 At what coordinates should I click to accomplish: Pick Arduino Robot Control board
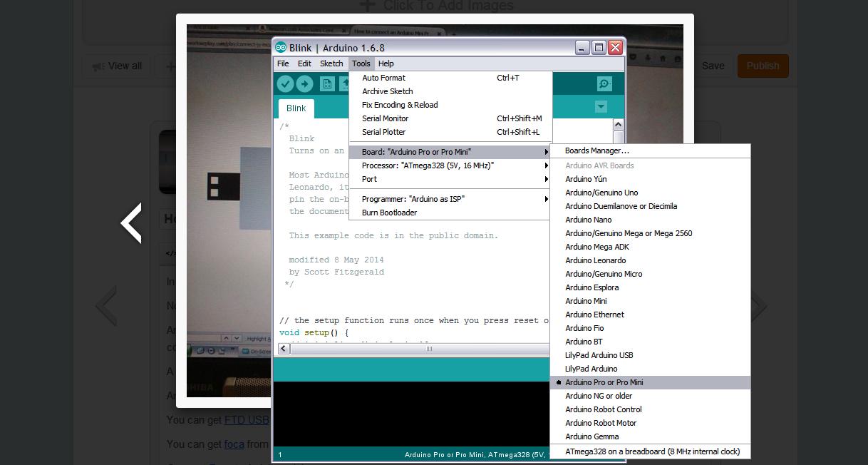pos(650,409)
